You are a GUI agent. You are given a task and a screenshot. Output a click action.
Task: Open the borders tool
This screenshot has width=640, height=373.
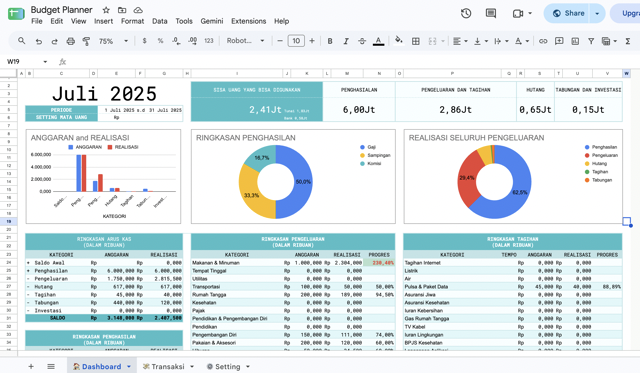click(416, 41)
